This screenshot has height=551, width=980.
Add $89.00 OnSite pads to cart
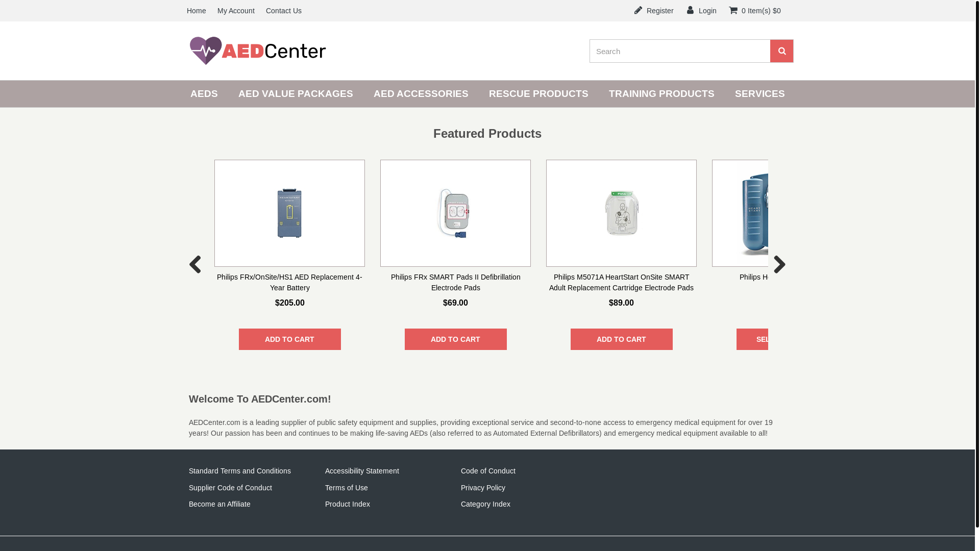[x=621, y=339]
